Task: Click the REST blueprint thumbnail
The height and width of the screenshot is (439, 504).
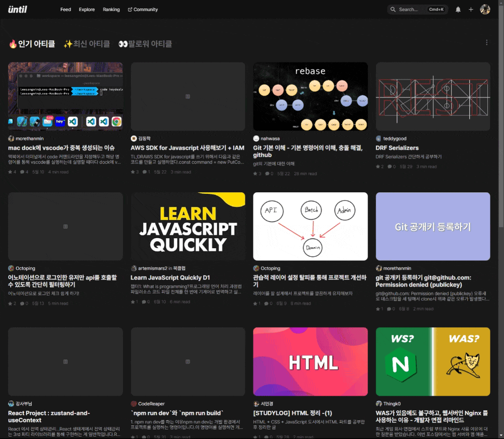Action: (x=432, y=96)
